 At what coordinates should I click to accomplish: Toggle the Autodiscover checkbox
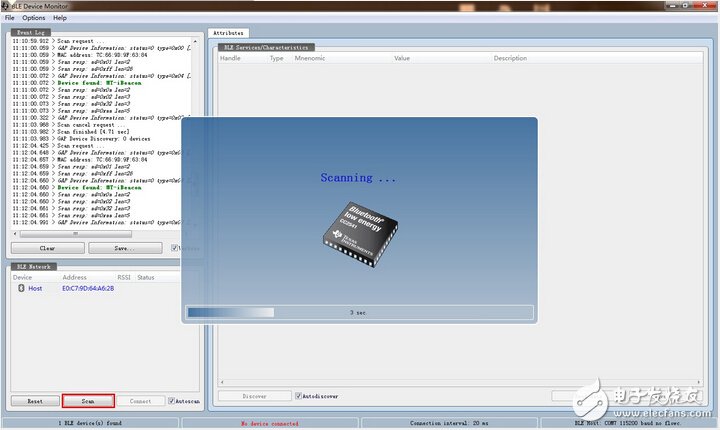pyautogui.click(x=298, y=396)
